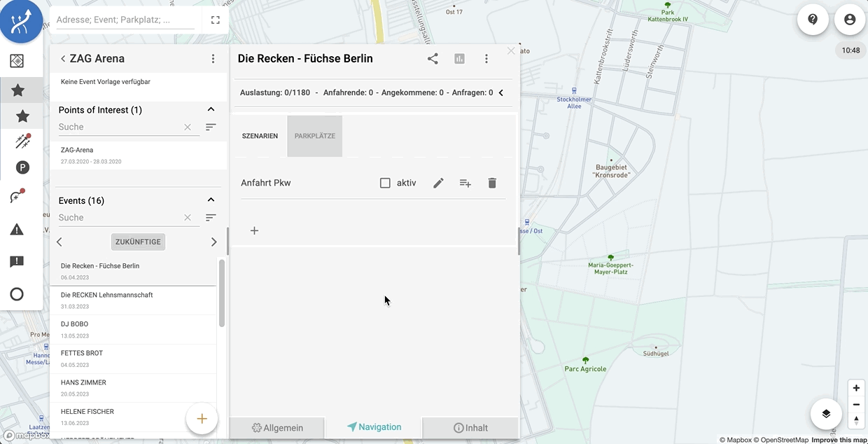
Task: Enable the aktiv checkbox for Anfahrt Pkw
Action: tap(385, 183)
